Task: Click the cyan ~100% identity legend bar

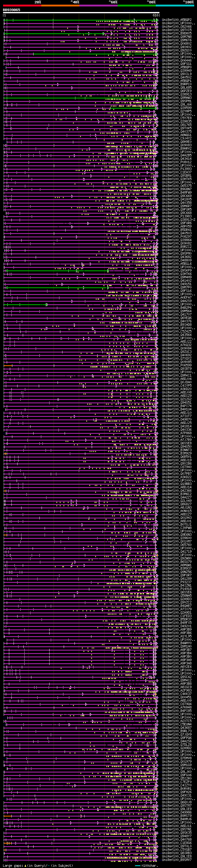Action: pos(175,6)
